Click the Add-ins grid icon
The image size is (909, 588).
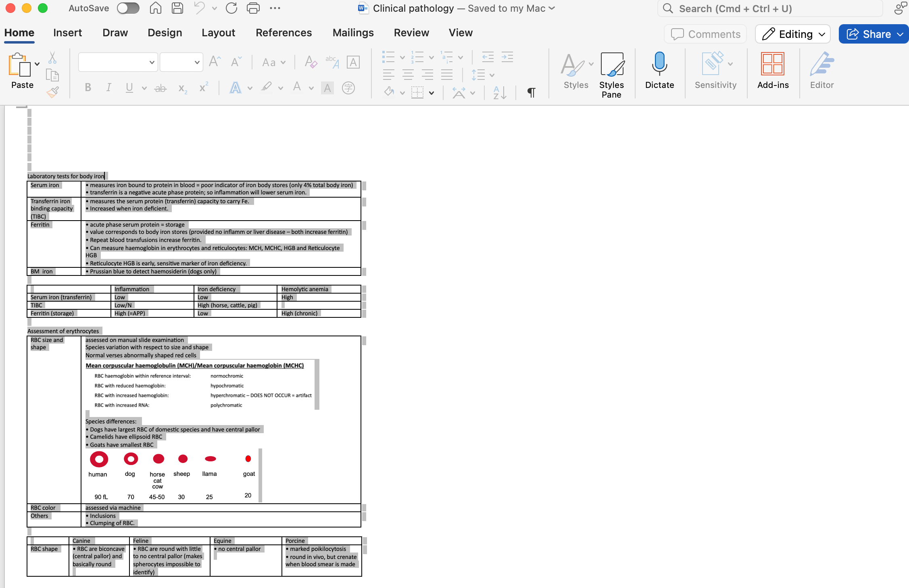(x=772, y=64)
